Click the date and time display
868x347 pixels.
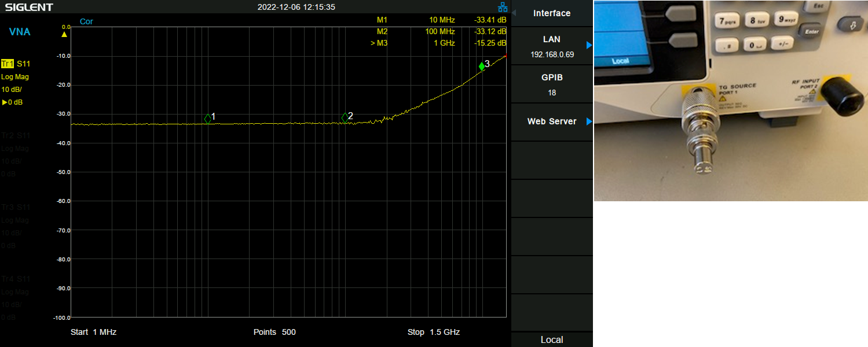coord(296,7)
